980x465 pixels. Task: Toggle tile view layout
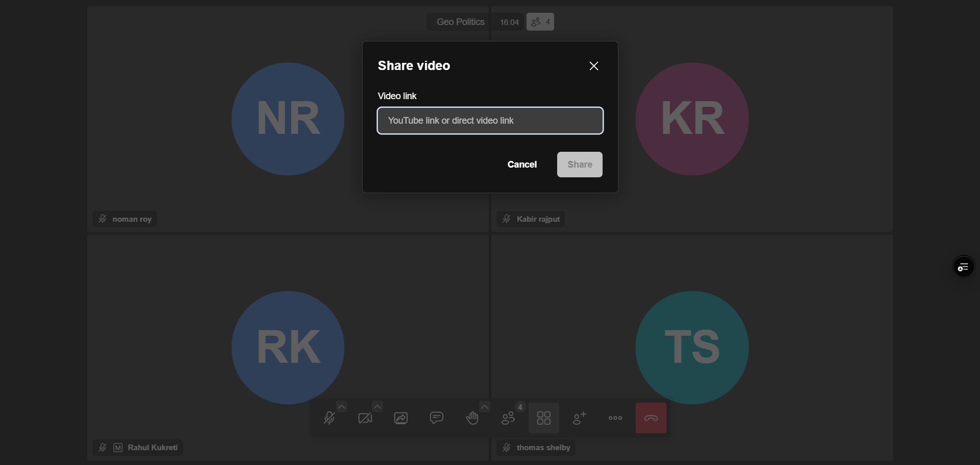click(x=543, y=418)
